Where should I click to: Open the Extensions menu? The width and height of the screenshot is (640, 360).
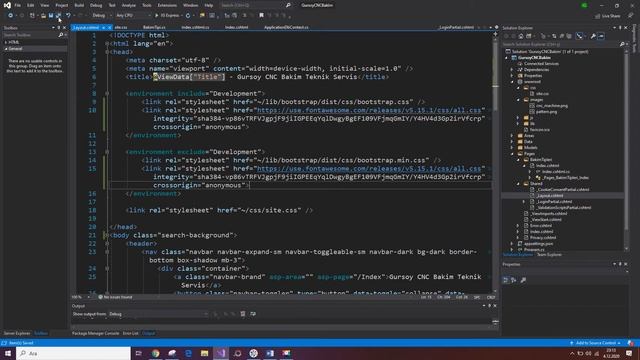coord(167,5)
